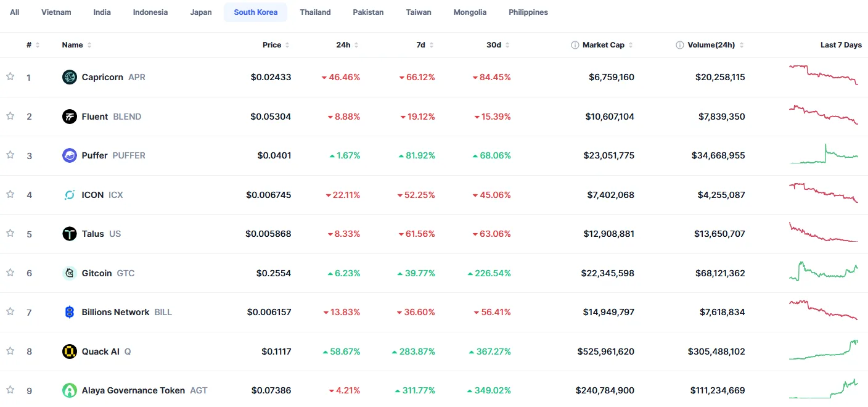Switch to the All region tab
Screen dimensions: 868x407
[15, 12]
